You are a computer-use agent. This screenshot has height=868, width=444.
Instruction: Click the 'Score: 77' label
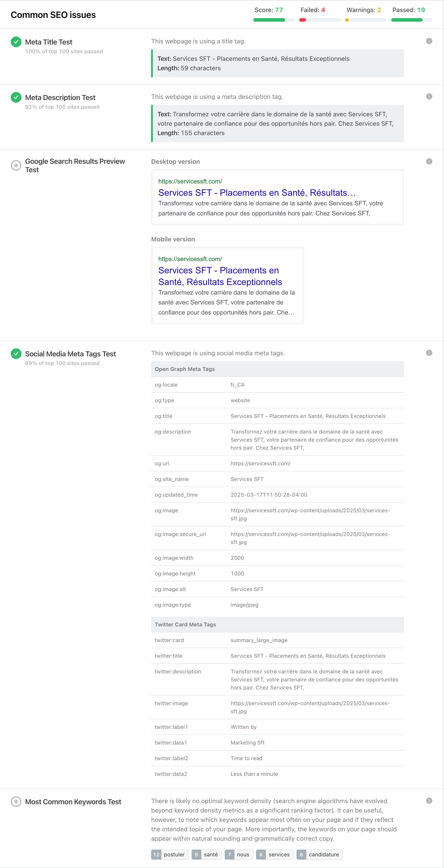pos(269,10)
